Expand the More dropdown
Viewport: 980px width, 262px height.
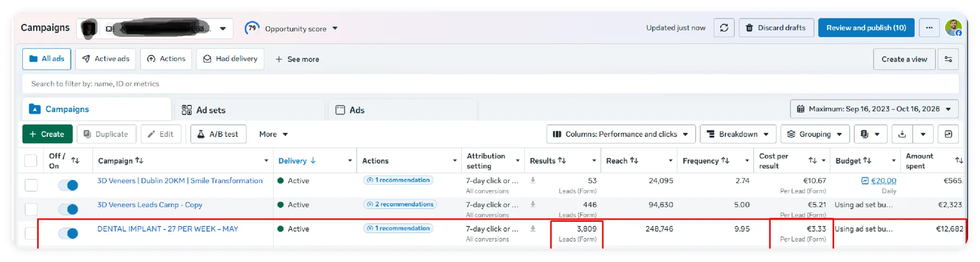pyautogui.click(x=273, y=134)
